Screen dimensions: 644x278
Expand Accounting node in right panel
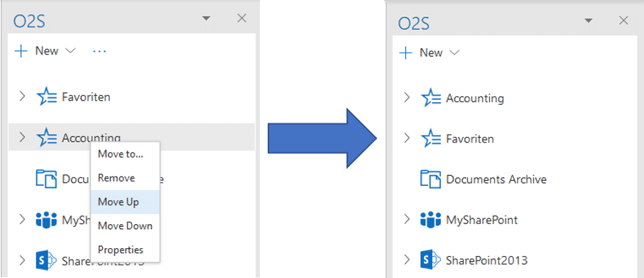click(407, 98)
